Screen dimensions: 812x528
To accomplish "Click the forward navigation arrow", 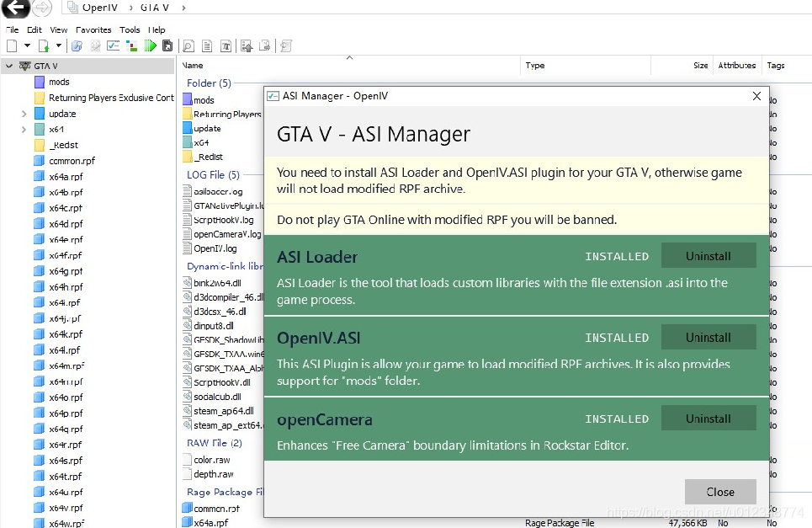I will tap(42, 8).
